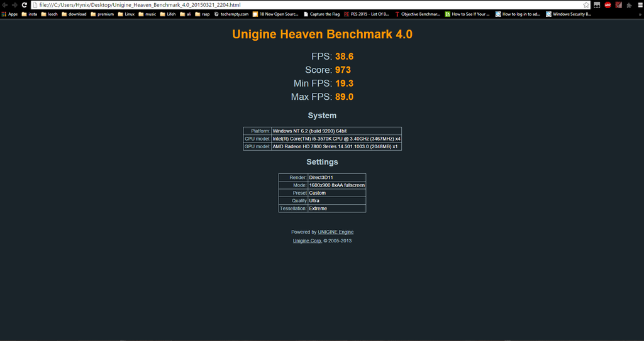Click the browser forward arrow
Screen dimensions: 644x341
[x=14, y=5]
